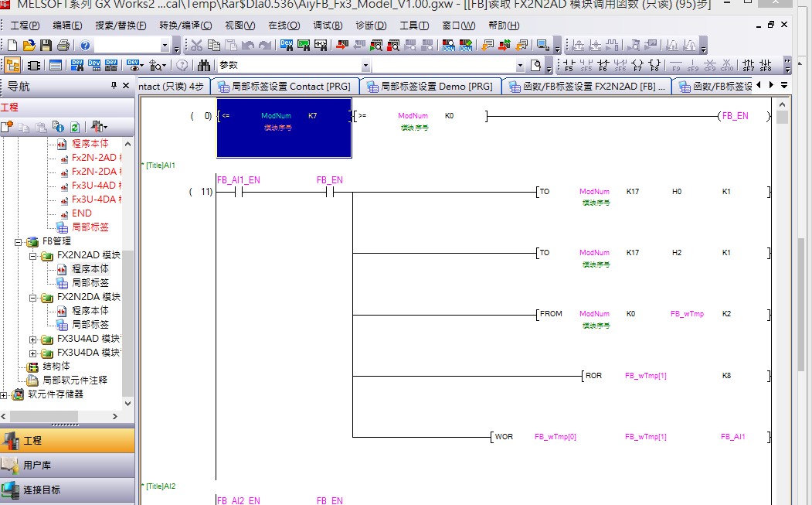Pin the 导航 navigation panel
The height and width of the screenshot is (505, 812).
114,86
